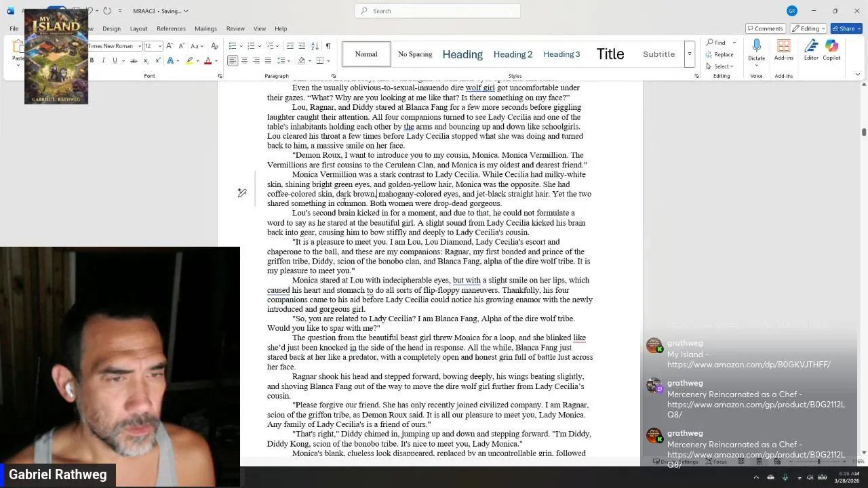Open Share dropdown
Screen dimensions: 868x488
847,28
